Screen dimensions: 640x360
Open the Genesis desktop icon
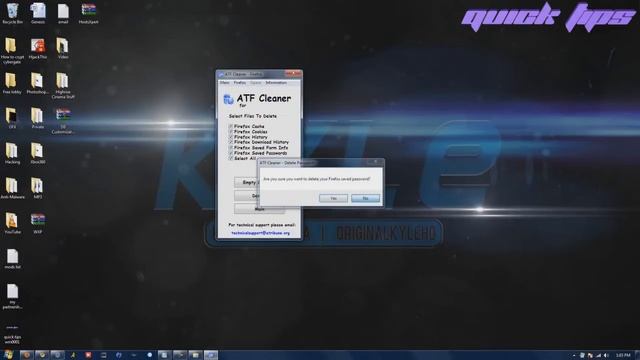(x=38, y=13)
